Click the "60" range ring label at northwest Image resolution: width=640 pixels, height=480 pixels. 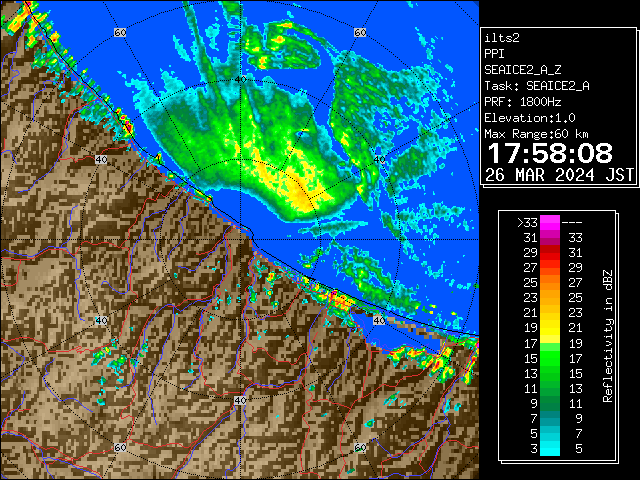coord(120,32)
